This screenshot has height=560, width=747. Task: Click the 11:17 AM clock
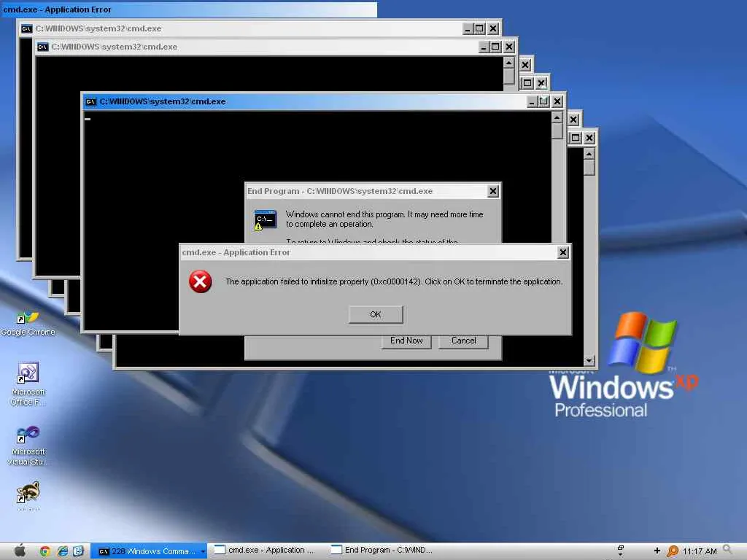pyautogui.click(x=700, y=551)
